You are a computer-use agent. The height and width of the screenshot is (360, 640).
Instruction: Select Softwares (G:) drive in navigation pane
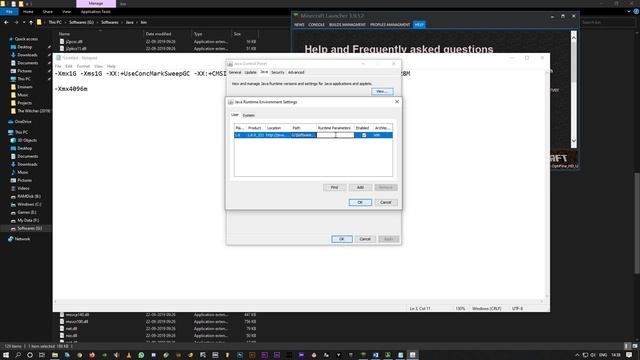[29, 228]
